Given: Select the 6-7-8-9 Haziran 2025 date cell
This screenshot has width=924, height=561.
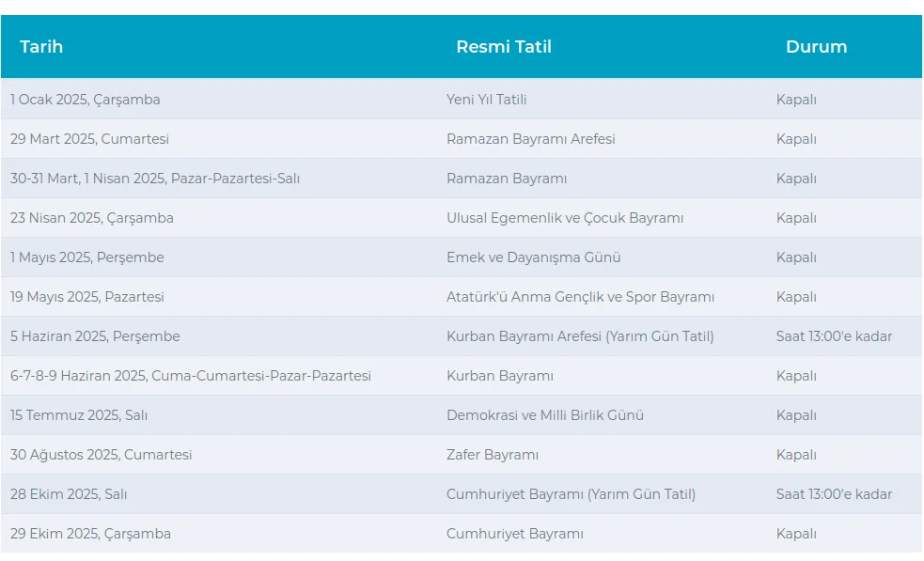Looking at the screenshot, I should [x=191, y=376].
